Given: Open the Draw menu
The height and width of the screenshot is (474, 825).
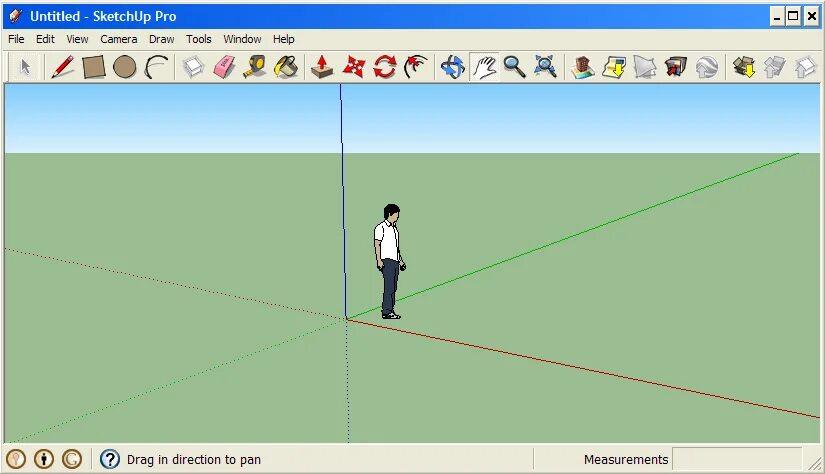Looking at the screenshot, I should pos(162,39).
